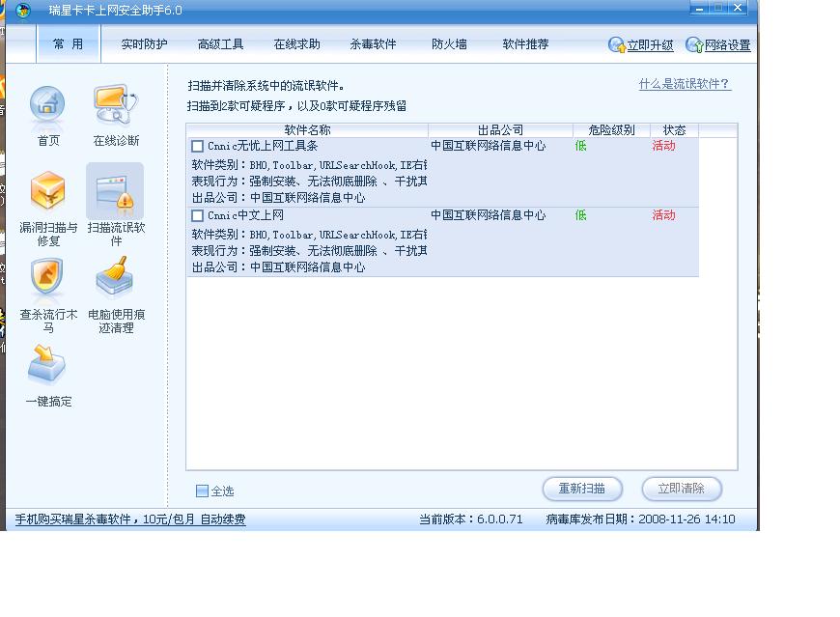840x617 pixels.
Task: Open the 首页 home icon
Action: pyautogui.click(x=47, y=106)
